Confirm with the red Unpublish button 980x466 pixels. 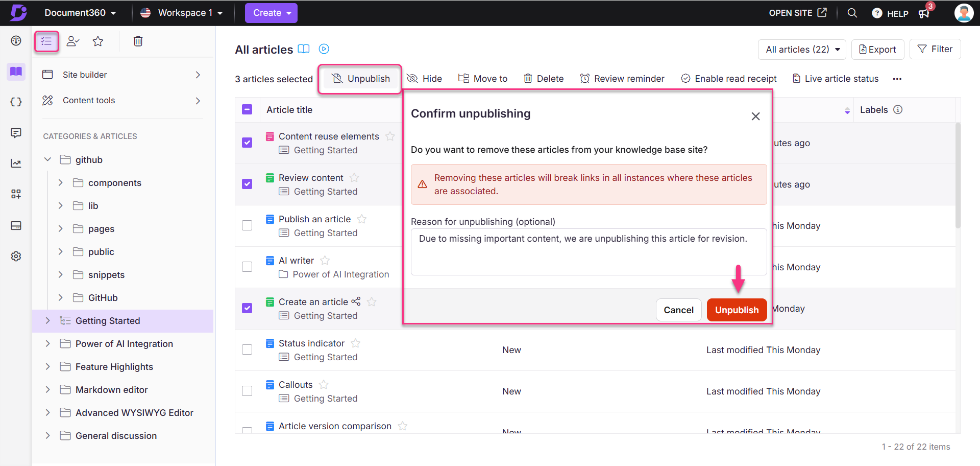point(737,310)
